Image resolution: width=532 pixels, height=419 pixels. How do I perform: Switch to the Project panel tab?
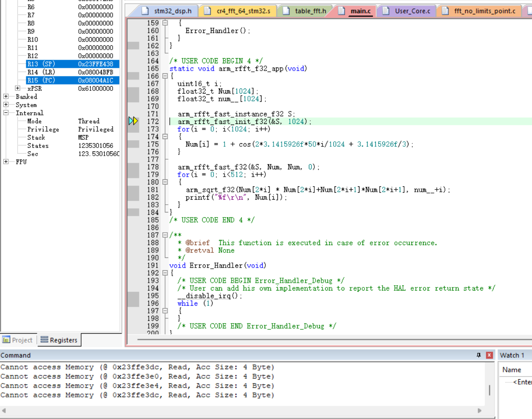point(18,340)
